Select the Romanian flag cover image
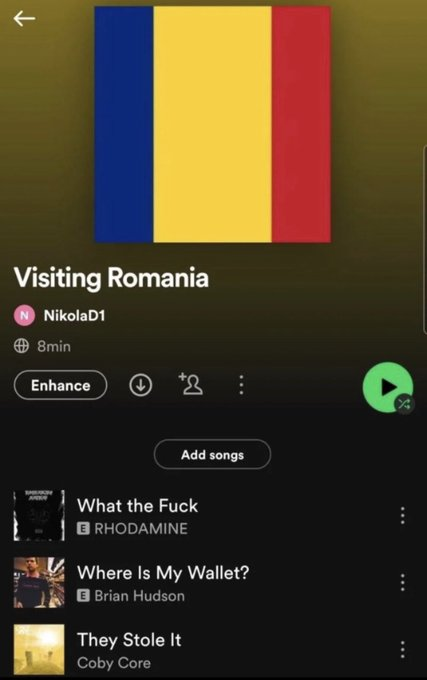427x680 pixels. tap(212, 124)
